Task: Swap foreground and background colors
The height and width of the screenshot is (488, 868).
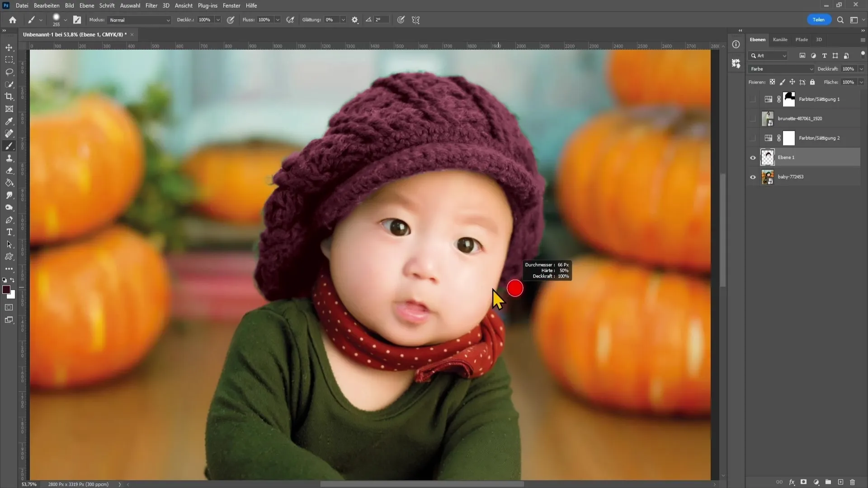Action: (x=13, y=281)
